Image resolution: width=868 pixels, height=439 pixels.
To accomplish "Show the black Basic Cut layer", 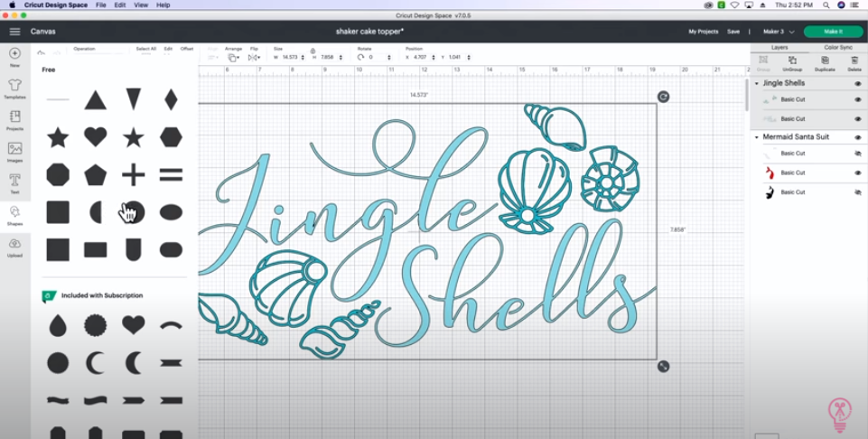I will (x=858, y=192).
